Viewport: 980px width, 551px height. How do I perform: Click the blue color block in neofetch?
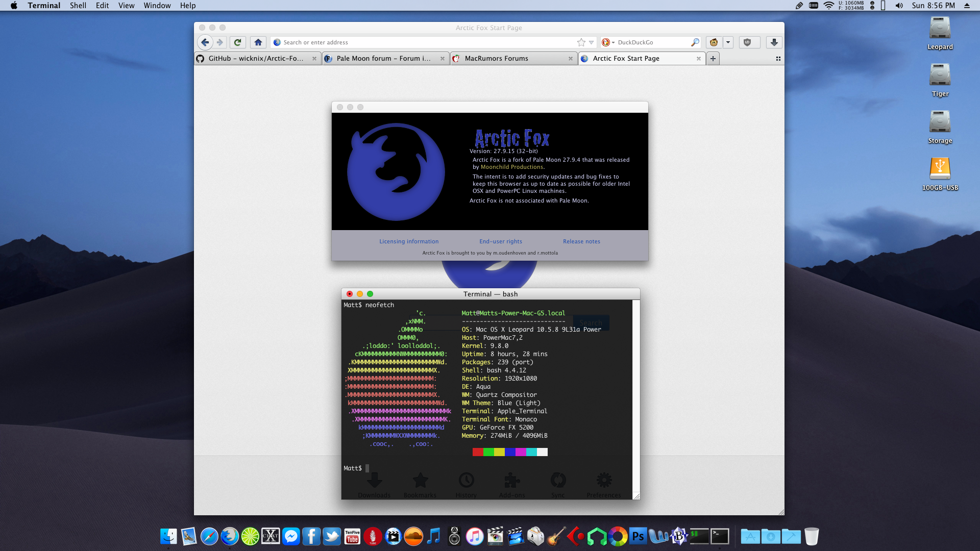(509, 452)
